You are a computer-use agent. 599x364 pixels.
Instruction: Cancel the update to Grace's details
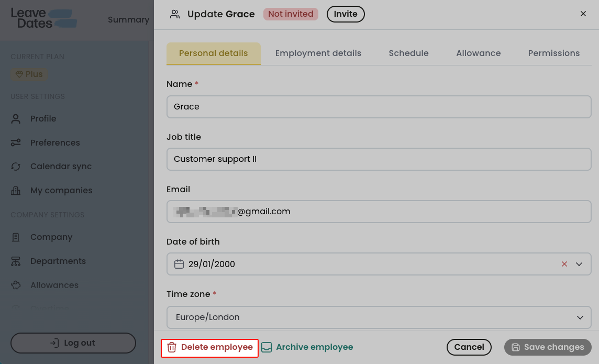[469, 347]
